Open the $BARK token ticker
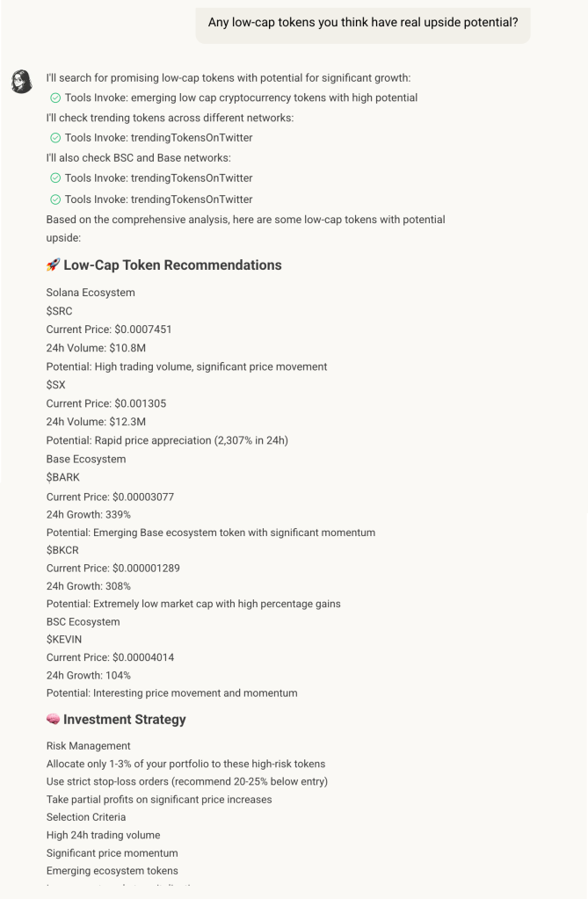 (62, 478)
